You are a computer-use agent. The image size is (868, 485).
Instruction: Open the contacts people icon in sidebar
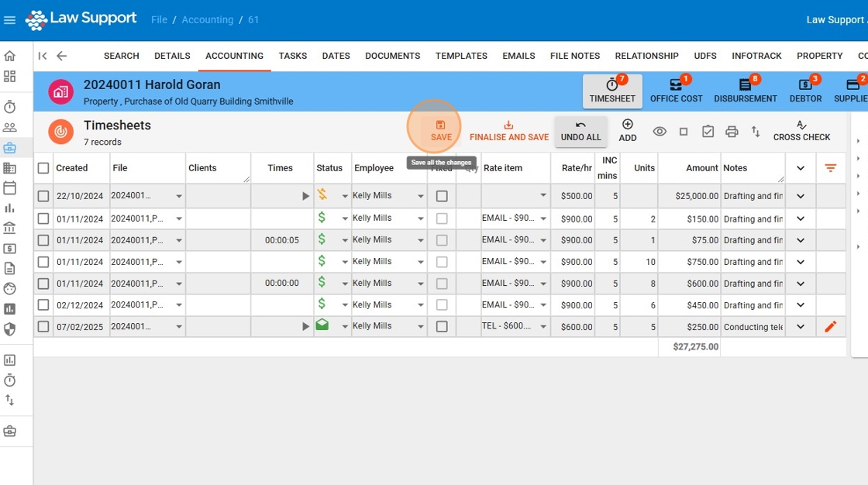point(9,127)
